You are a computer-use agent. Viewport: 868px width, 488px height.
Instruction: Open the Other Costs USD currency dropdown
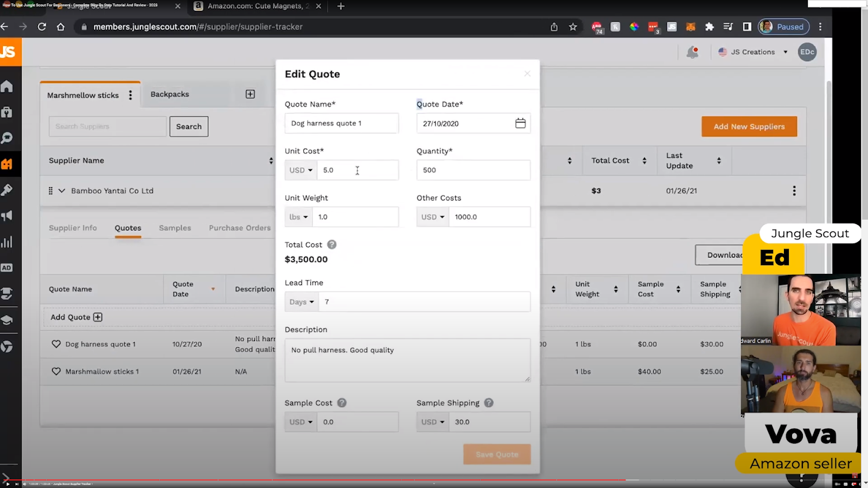(x=433, y=217)
